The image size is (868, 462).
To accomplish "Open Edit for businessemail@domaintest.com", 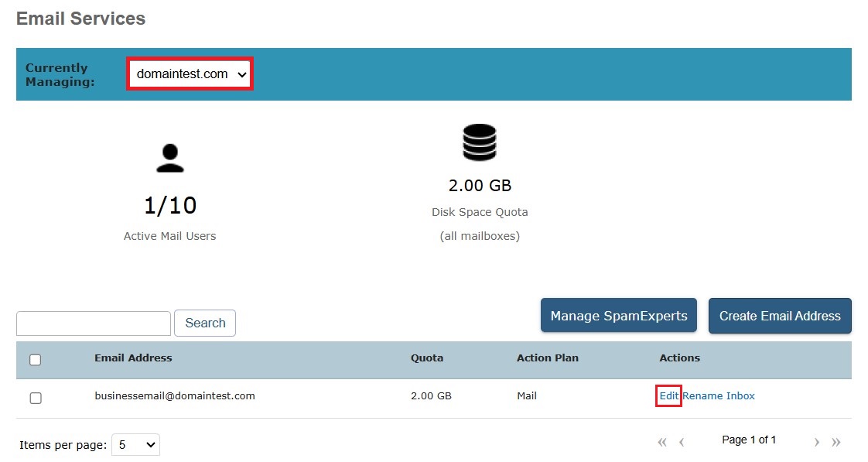I will 668,395.
